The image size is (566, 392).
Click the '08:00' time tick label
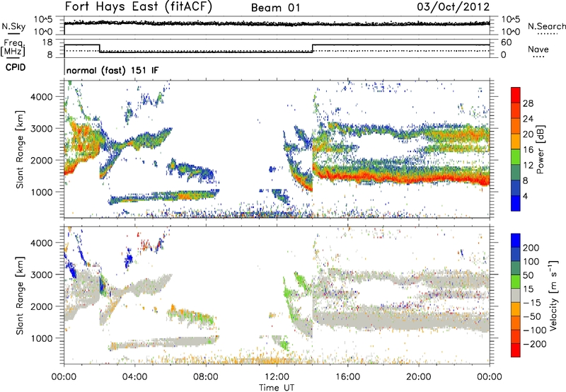(x=206, y=377)
